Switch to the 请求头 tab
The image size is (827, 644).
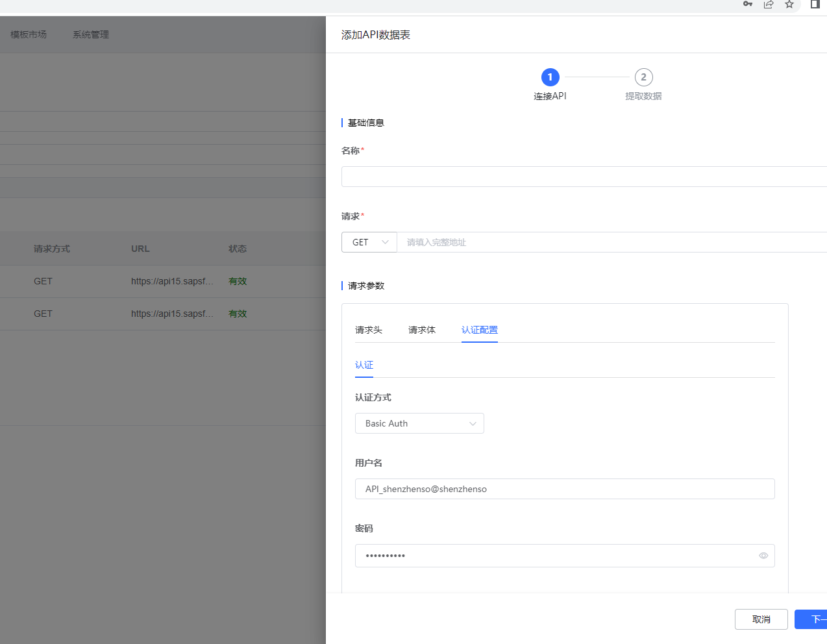point(369,329)
